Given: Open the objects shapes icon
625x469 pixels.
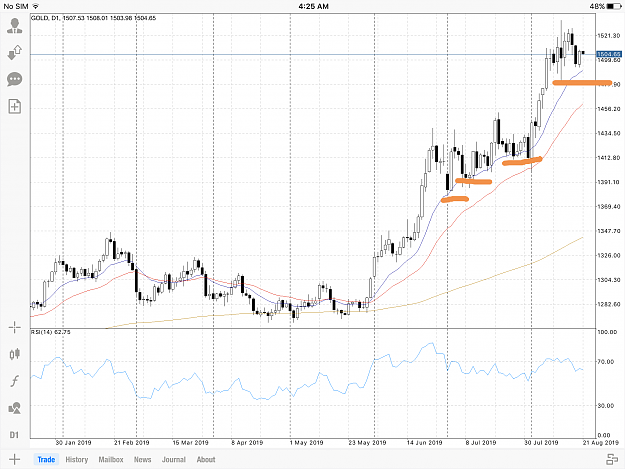Looking at the screenshot, I should 14,408.
